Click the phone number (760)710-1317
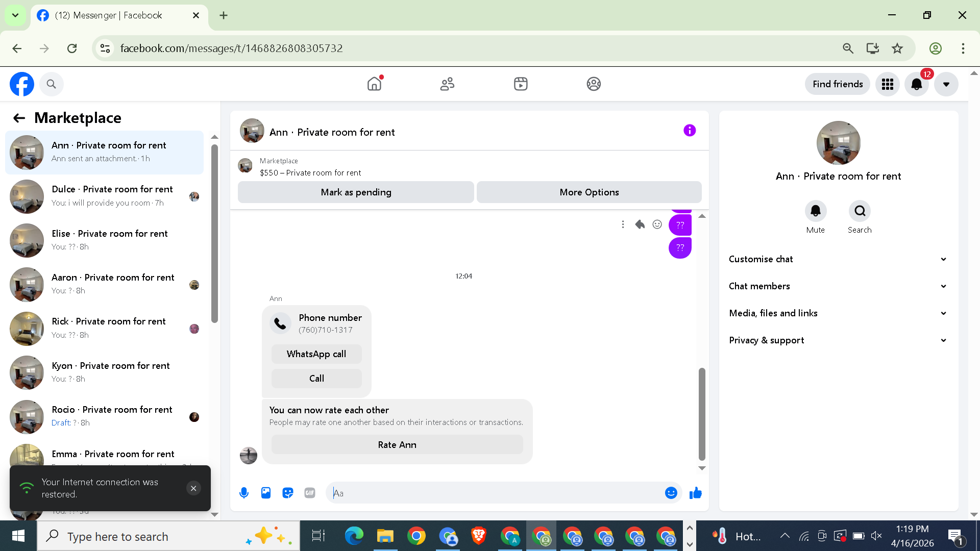Screen dimensions: 980x551 click(326, 330)
